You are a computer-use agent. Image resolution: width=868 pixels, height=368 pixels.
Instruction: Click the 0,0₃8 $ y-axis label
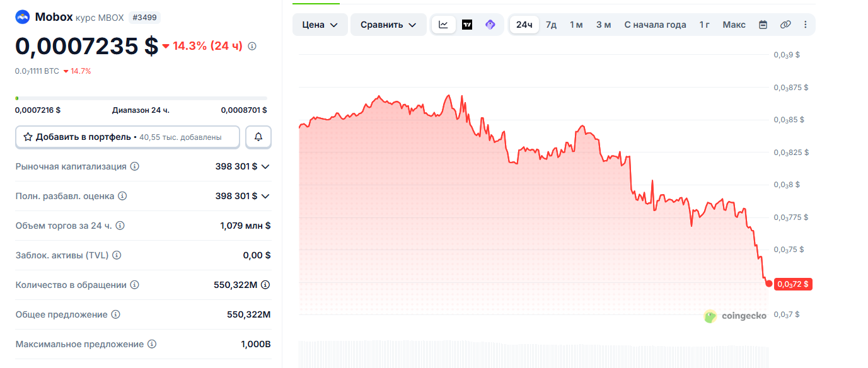(x=787, y=185)
